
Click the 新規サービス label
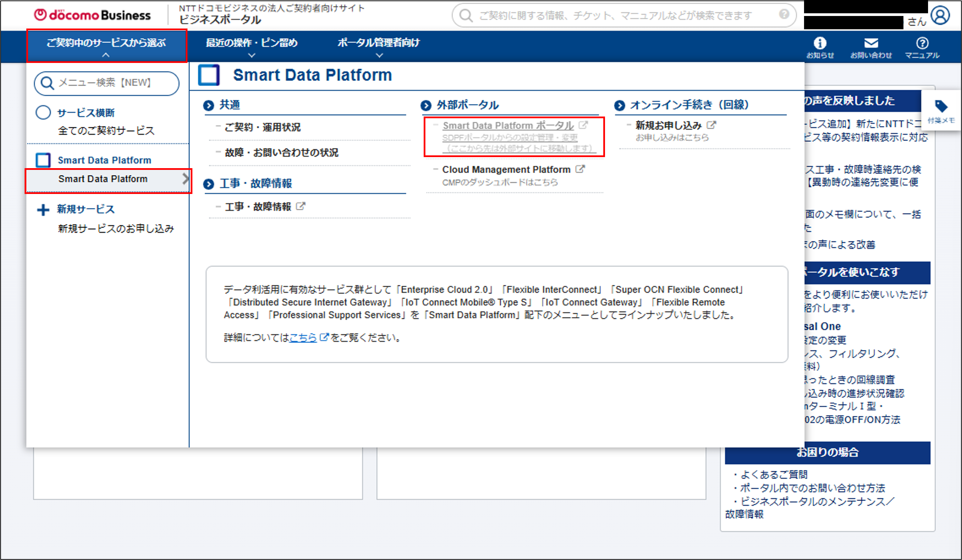click(x=86, y=209)
